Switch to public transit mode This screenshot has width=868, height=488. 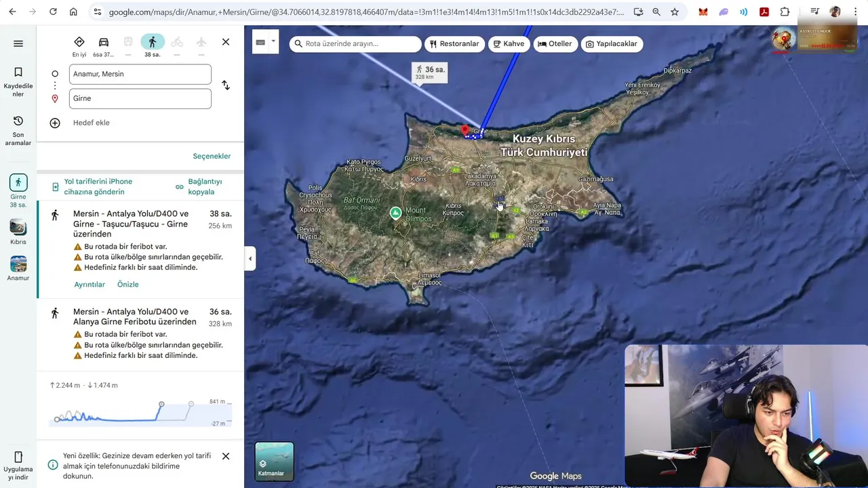point(128,46)
